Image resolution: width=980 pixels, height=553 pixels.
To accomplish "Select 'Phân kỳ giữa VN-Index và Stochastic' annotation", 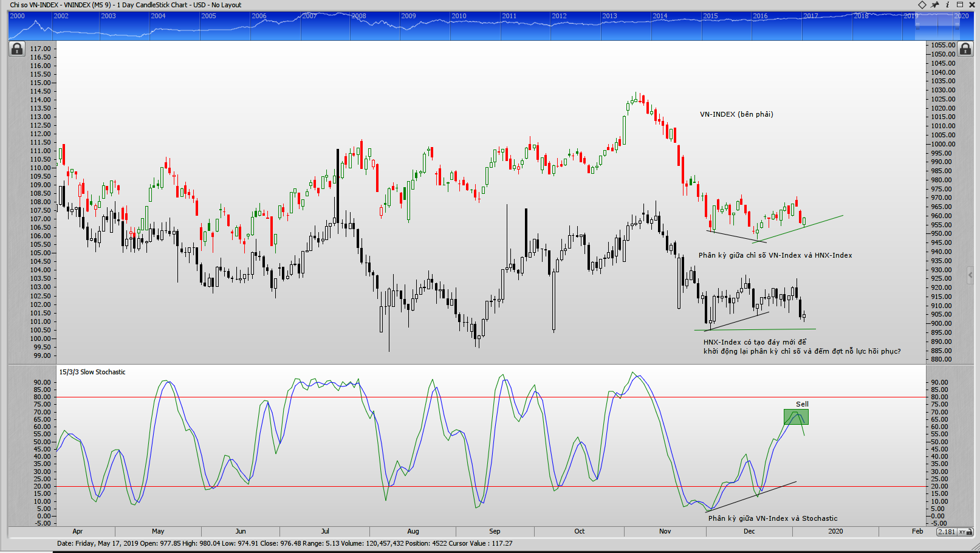I will coord(772,518).
